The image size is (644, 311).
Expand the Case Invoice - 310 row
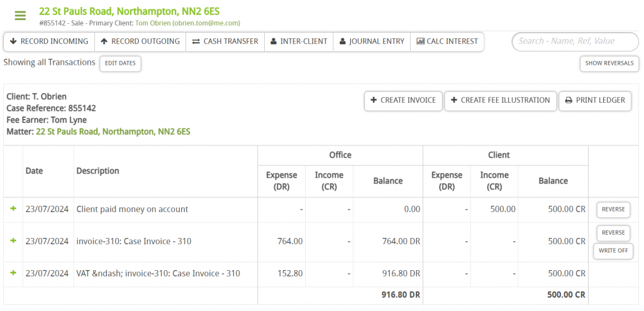click(13, 241)
